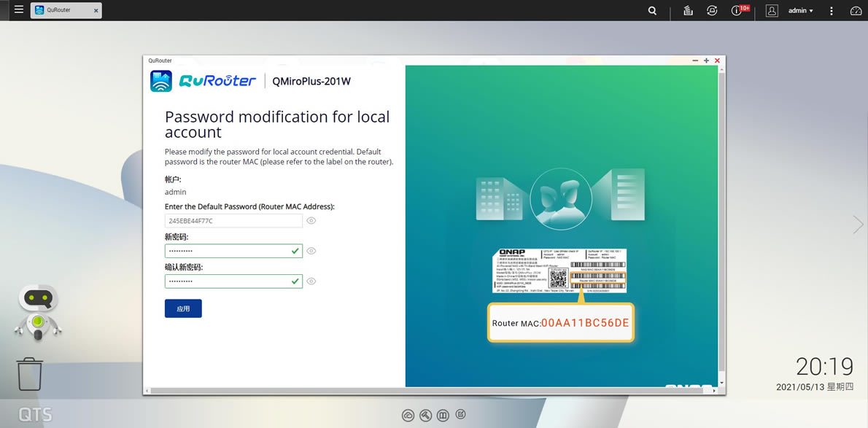This screenshot has width=868, height=428.
Task: Open the more options three-dot menu
Action: [832, 10]
